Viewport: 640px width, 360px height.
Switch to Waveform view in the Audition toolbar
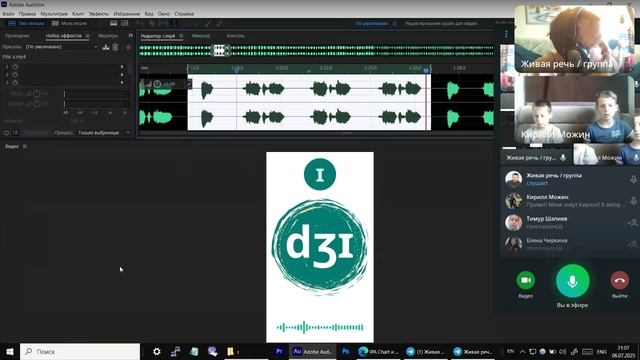coord(26,23)
